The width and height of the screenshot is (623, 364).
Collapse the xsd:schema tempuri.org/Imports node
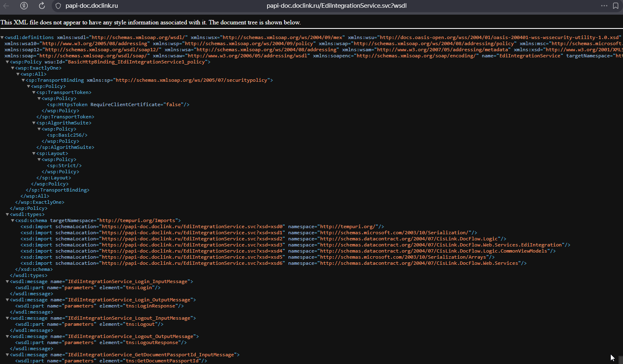pyautogui.click(x=13, y=220)
